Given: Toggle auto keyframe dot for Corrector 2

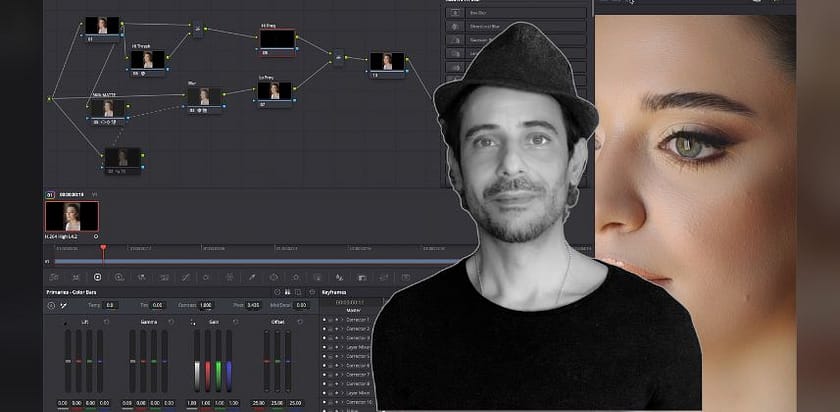Looking at the screenshot, I should [324, 329].
